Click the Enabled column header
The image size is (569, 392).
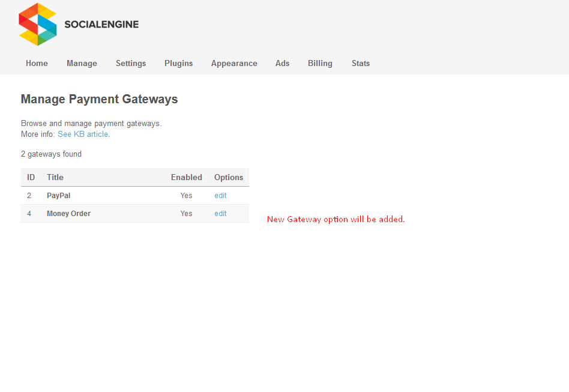(x=186, y=177)
